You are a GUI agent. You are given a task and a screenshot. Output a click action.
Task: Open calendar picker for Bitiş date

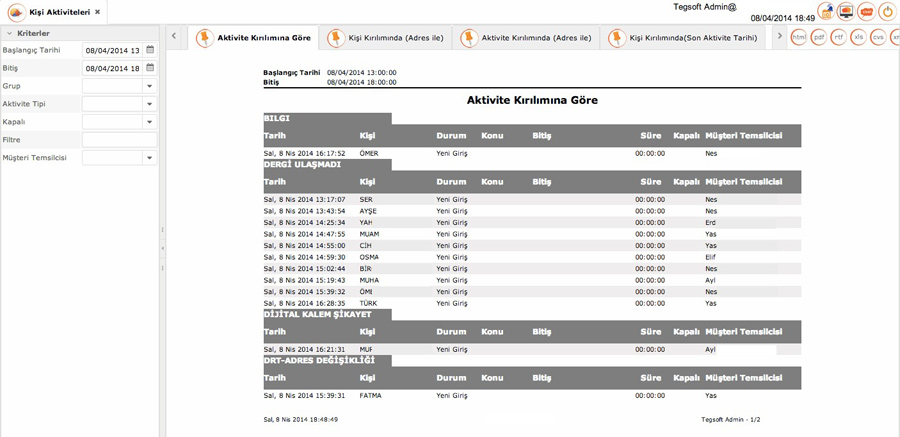150,68
